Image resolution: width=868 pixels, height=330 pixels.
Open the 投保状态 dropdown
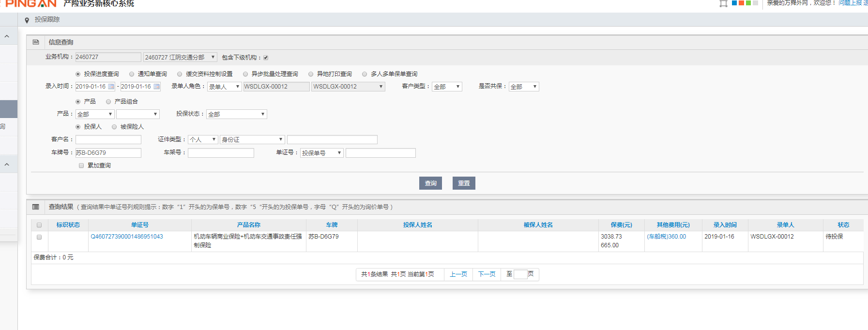pyautogui.click(x=237, y=114)
